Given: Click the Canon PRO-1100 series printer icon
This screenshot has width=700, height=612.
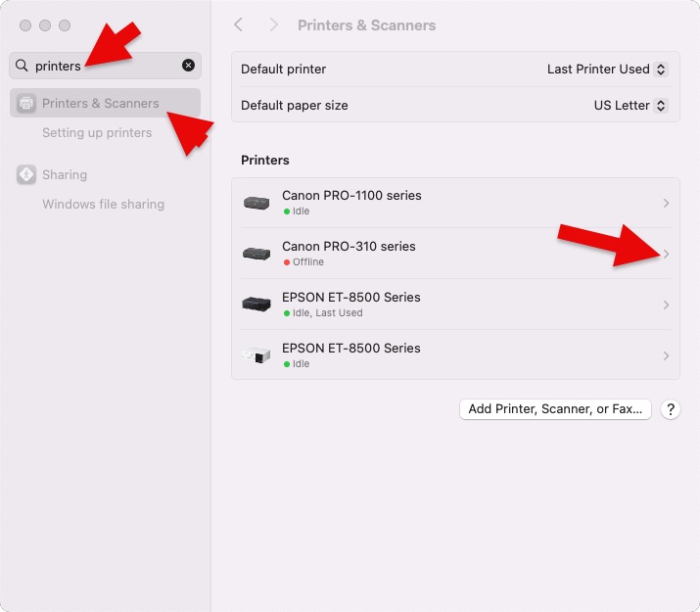Looking at the screenshot, I should 257,203.
